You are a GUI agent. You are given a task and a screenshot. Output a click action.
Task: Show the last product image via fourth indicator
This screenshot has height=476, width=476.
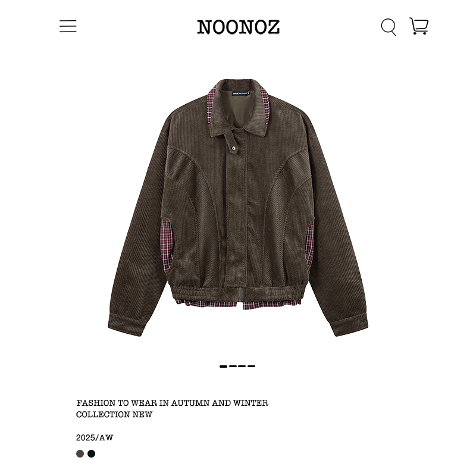251,367
